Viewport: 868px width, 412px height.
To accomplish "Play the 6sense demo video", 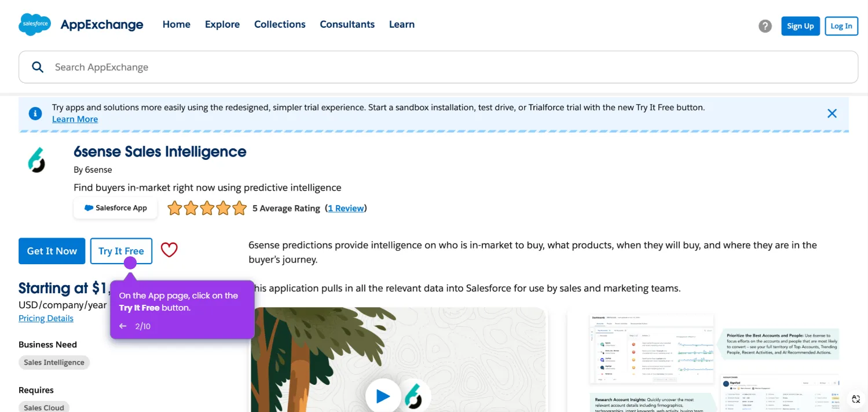I will tap(383, 396).
